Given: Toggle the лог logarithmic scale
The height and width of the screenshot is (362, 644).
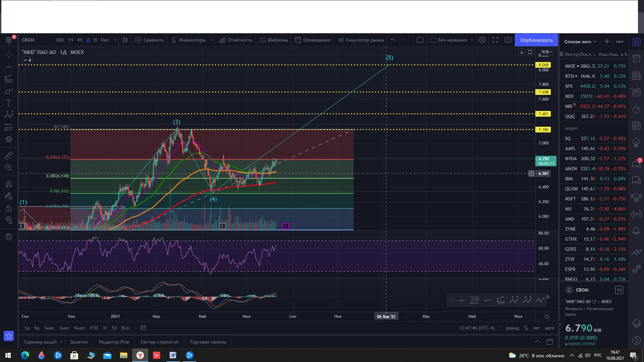Looking at the screenshot, I should (x=537, y=328).
